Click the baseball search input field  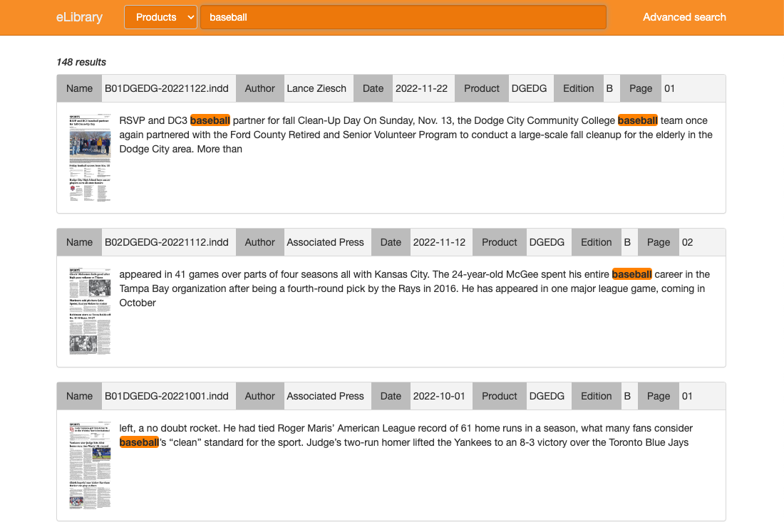coord(403,17)
